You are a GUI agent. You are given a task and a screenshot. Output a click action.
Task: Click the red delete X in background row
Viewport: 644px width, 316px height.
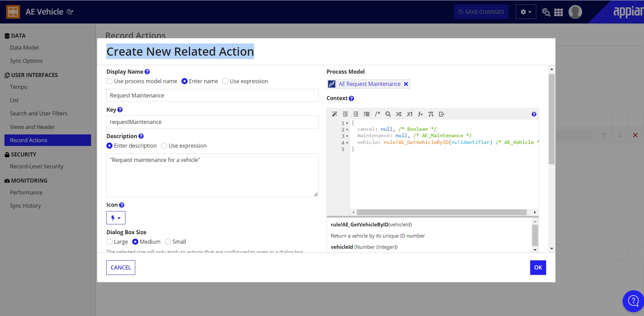tap(635, 135)
